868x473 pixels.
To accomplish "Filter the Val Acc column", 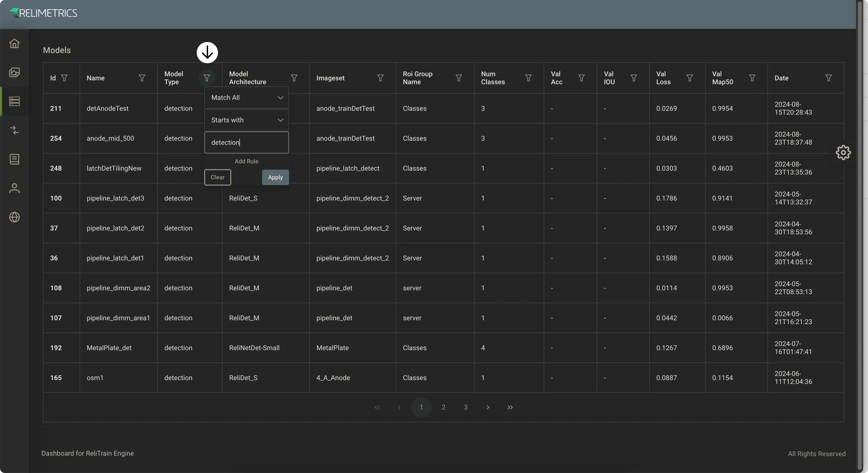I will pos(581,78).
